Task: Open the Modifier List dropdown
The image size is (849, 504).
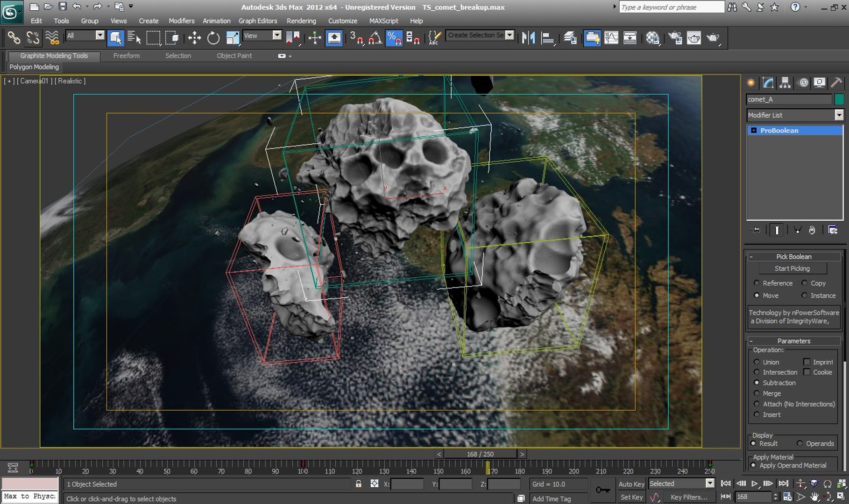Action: tap(839, 115)
